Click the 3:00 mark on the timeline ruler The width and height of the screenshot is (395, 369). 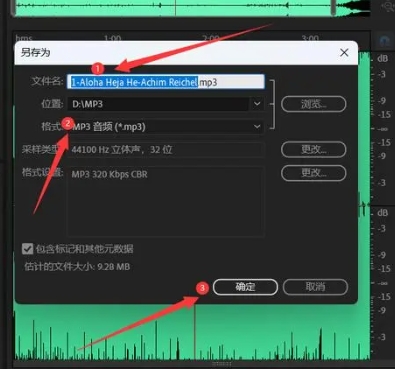[x=310, y=38]
